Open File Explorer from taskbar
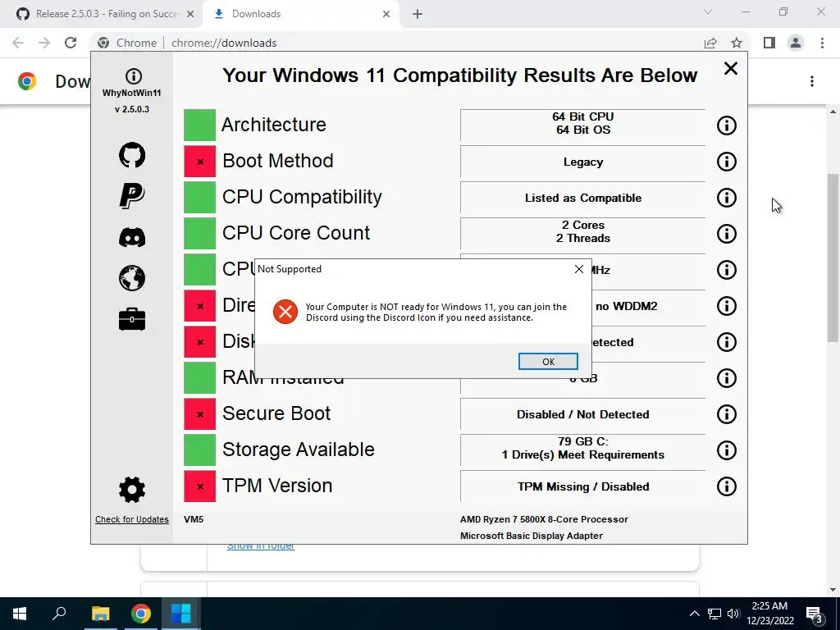 coord(100,614)
